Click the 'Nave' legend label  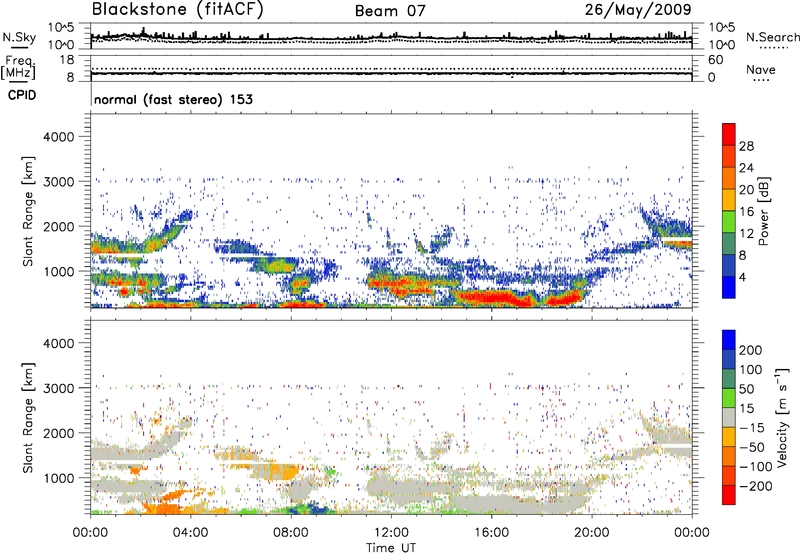(x=761, y=69)
